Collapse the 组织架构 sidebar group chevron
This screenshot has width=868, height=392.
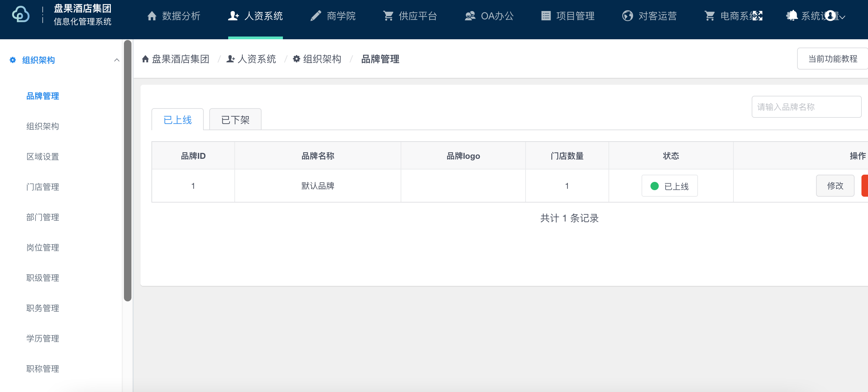(117, 60)
